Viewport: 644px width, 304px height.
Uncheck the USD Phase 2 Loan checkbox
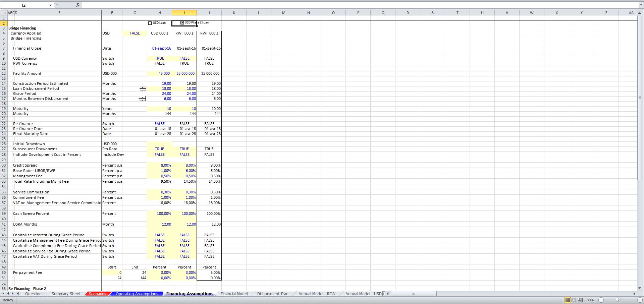pyautogui.click(x=181, y=22)
